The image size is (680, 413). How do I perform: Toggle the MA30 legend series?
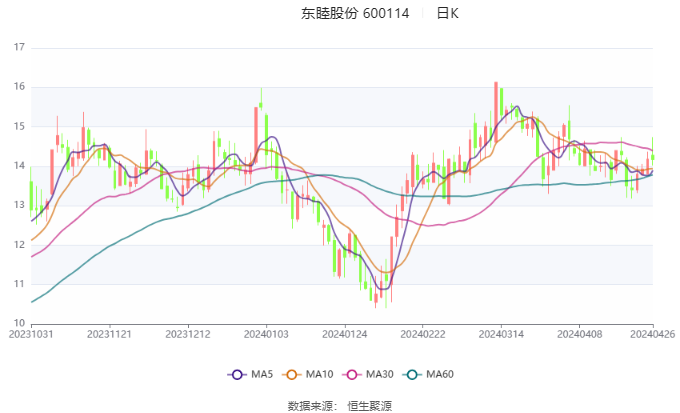368,374
